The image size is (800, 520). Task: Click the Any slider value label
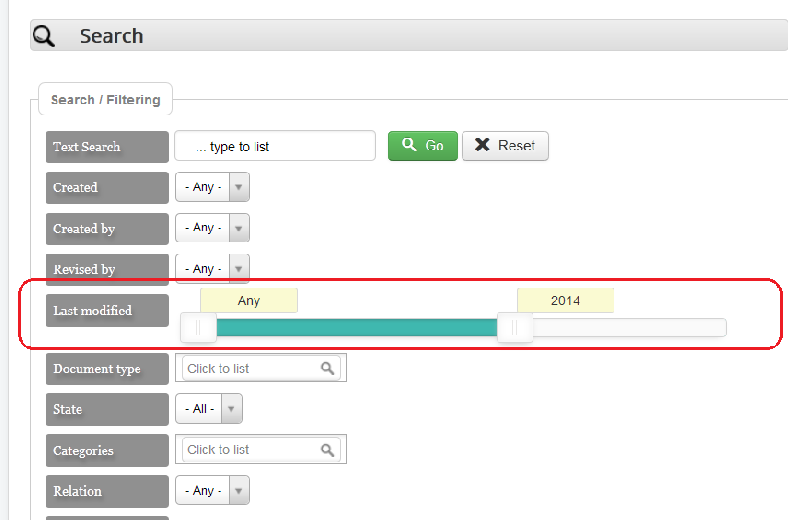[249, 301]
